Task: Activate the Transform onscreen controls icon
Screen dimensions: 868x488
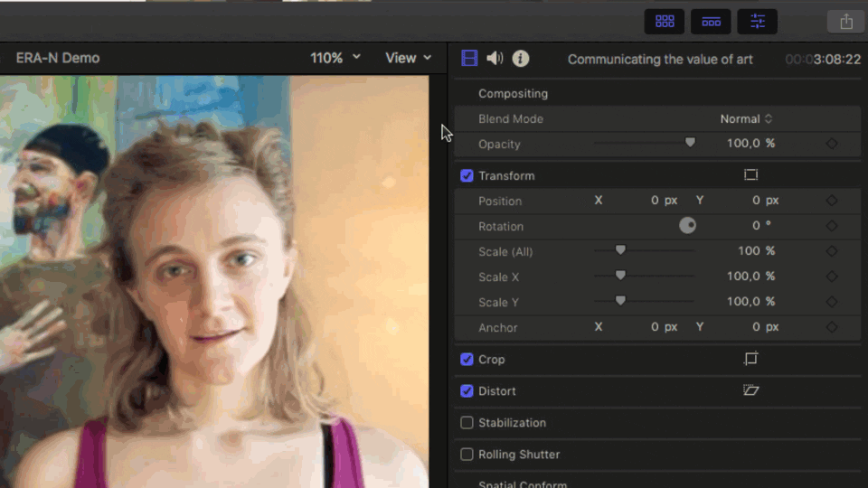Action: point(750,174)
